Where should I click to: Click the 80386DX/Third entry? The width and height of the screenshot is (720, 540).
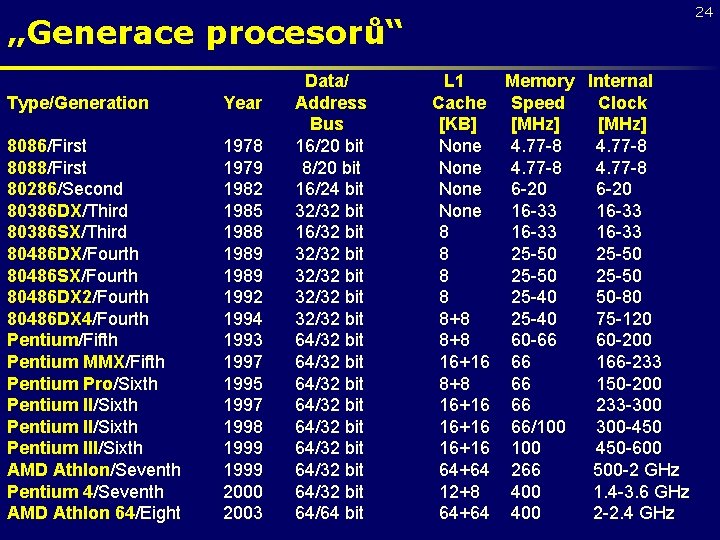[68, 211]
